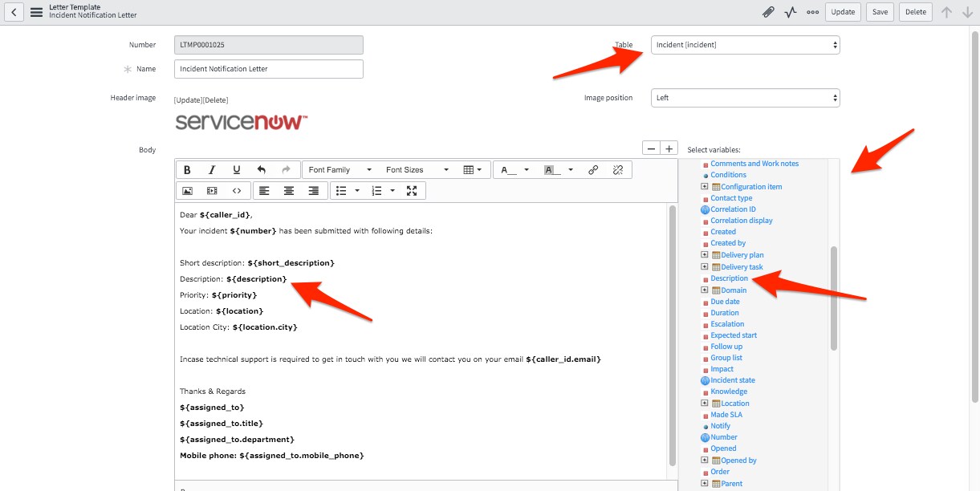This screenshot has height=491, width=980.
Task: Apply italic formatting in the editor
Action: 212,170
